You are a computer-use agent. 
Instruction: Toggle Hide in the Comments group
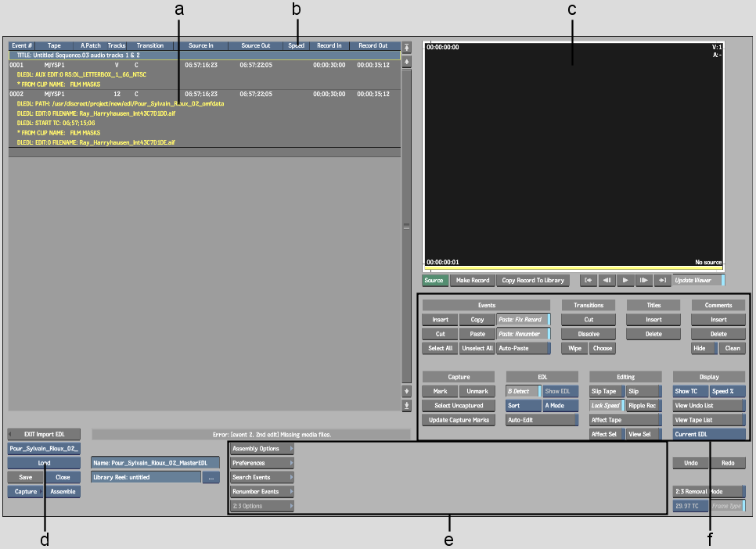704,348
